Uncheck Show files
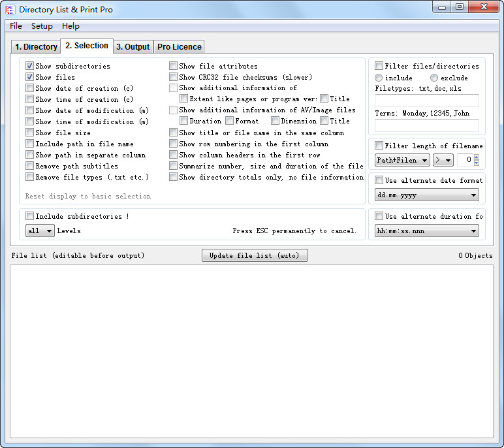The width and height of the screenshot is (504, 448). (29, 77)
